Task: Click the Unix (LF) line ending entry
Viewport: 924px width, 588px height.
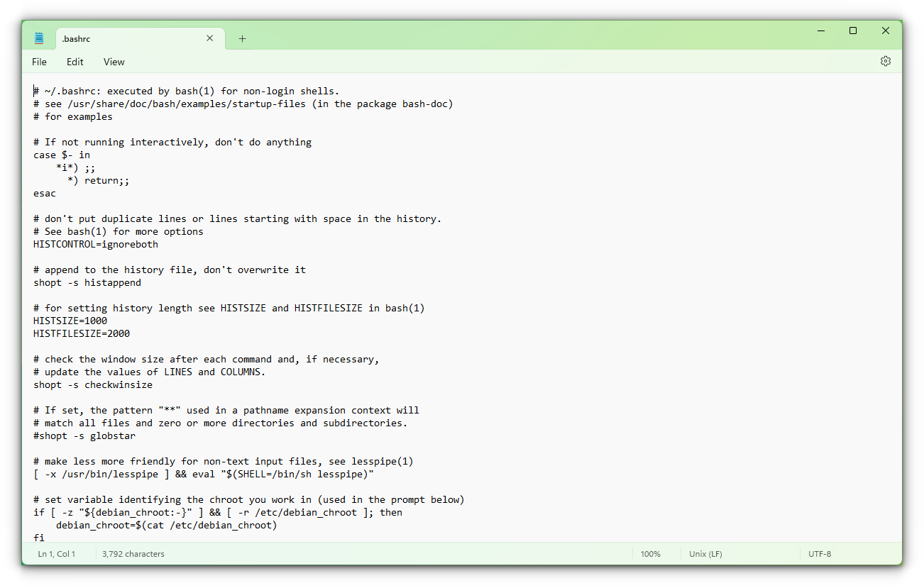Action: pos(705,554)
